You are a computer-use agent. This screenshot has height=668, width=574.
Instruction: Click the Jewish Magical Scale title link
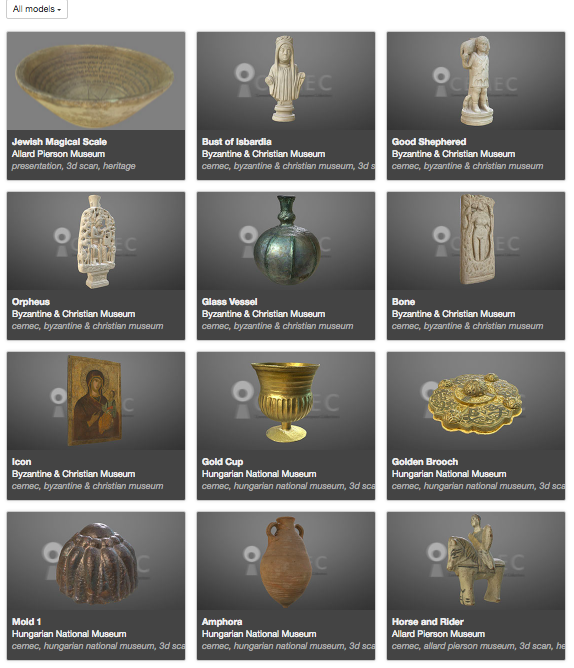click(59, 142)
